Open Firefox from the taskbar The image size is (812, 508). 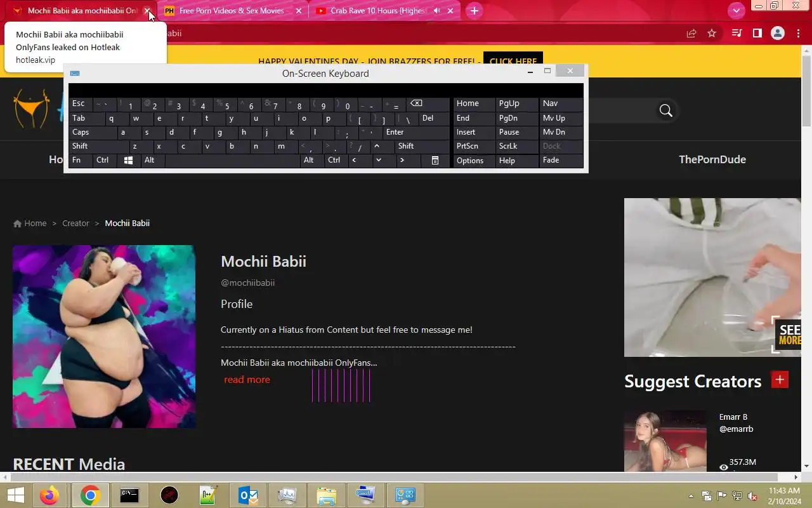[49, 495]
